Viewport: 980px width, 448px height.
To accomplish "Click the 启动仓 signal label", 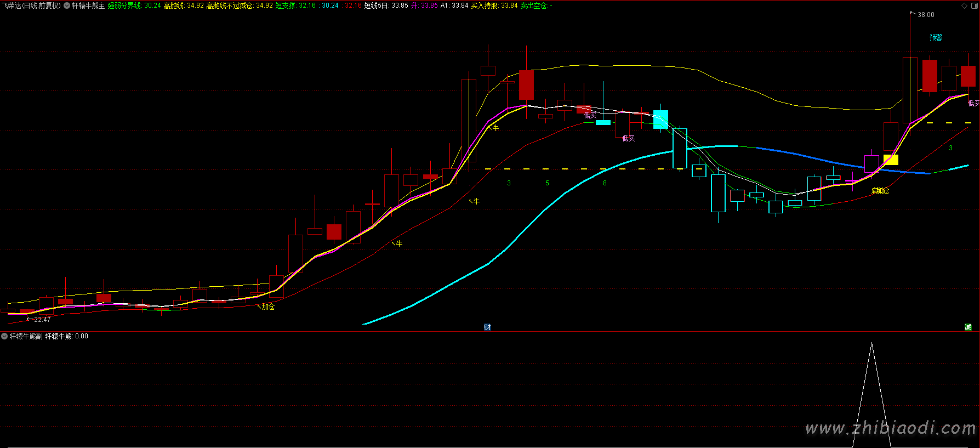I will [x=880, y=190].
